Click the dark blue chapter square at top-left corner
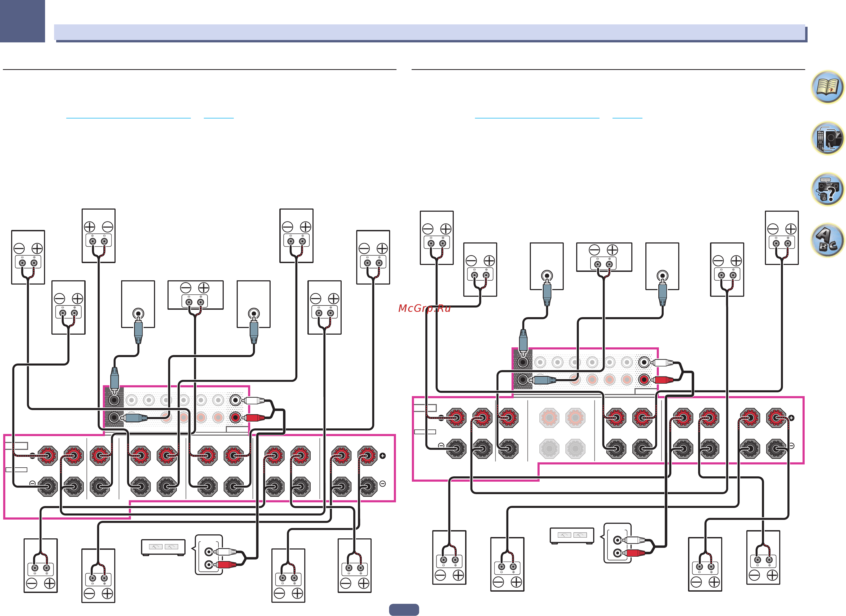The image size is (846, 616). pos(22,21)
